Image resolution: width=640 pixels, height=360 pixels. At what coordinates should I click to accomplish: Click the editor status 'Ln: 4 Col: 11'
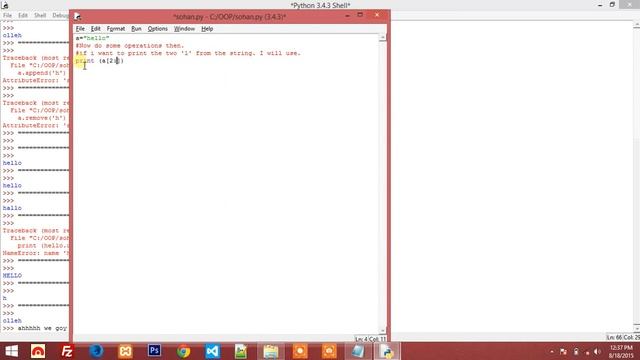click(x=370, y=339)
